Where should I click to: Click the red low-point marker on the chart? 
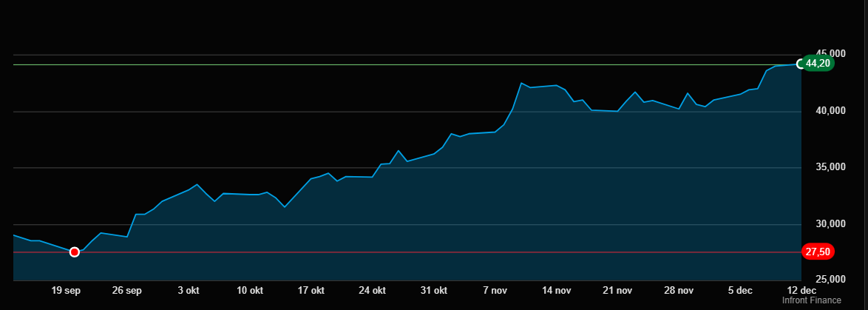74,252
